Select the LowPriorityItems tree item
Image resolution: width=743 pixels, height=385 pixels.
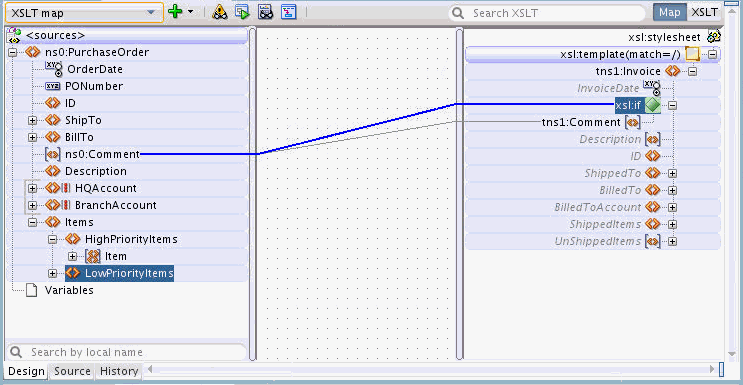pyautogui.click(x=120, y=274)
